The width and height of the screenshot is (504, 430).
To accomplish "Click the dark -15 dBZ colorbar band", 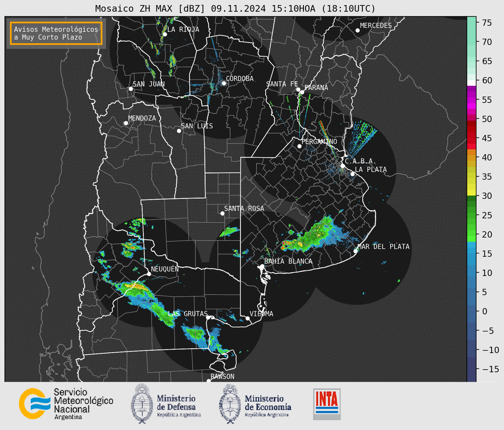I will click(471, 369).
